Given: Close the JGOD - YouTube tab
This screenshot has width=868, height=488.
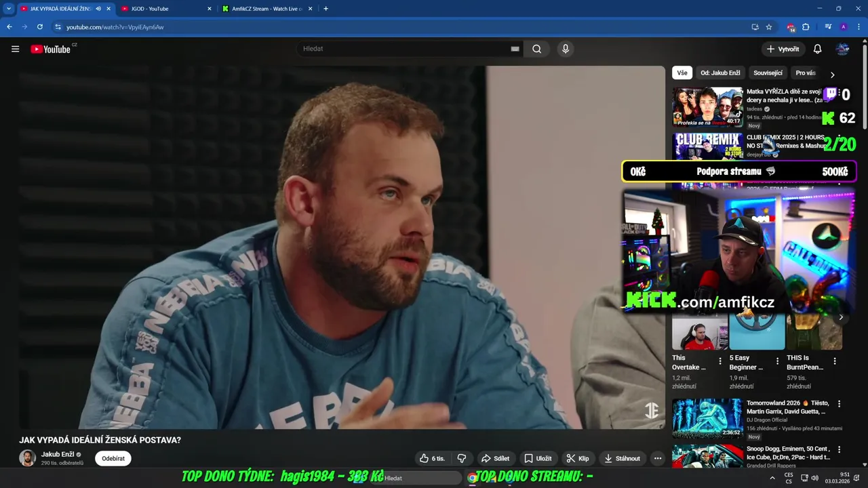Looking at the screenshot, I should (209, 9).
